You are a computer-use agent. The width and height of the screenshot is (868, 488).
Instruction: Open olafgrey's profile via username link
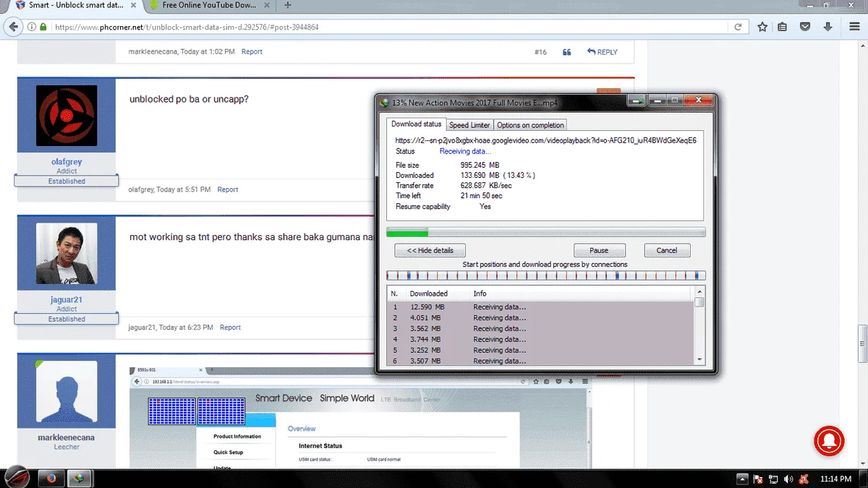(x=67, y=162)
